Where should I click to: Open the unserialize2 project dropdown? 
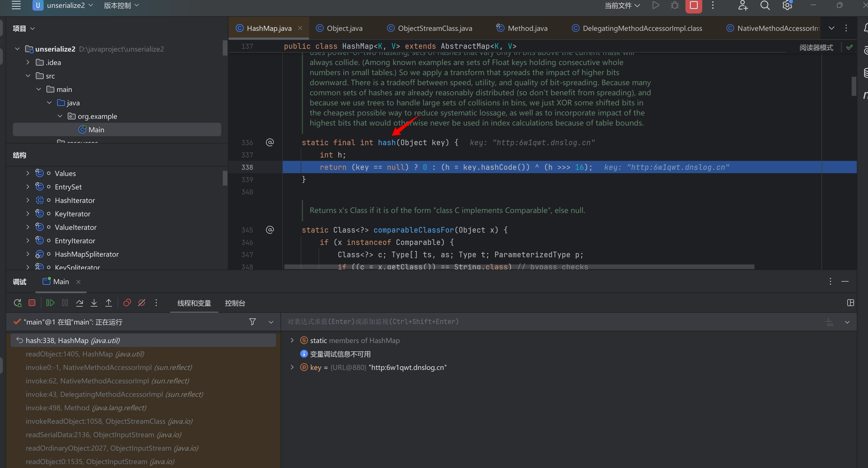click(x=66, y=5)
